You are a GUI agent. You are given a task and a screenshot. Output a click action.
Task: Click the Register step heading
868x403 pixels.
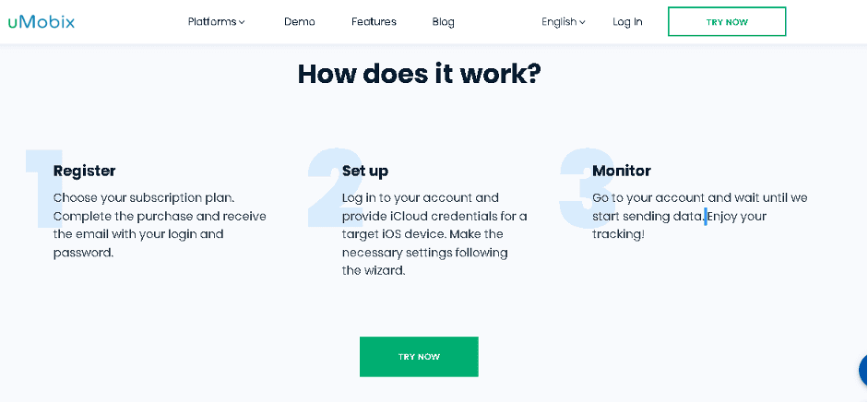coord(84,171)
